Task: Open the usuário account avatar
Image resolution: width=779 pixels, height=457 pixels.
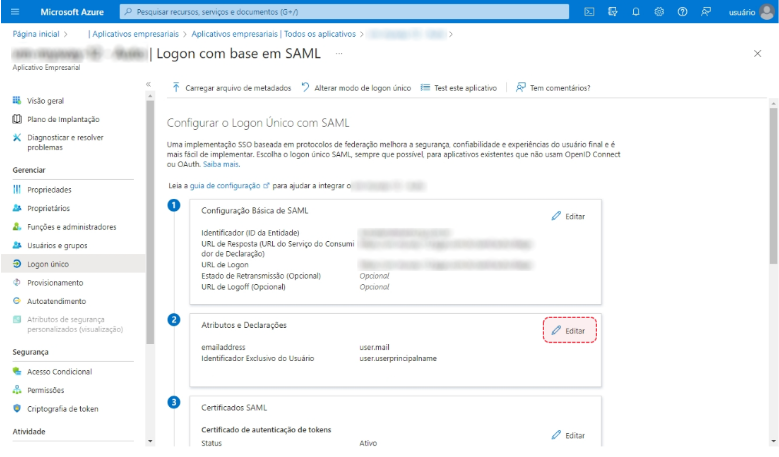Action: tap(767, 12)
